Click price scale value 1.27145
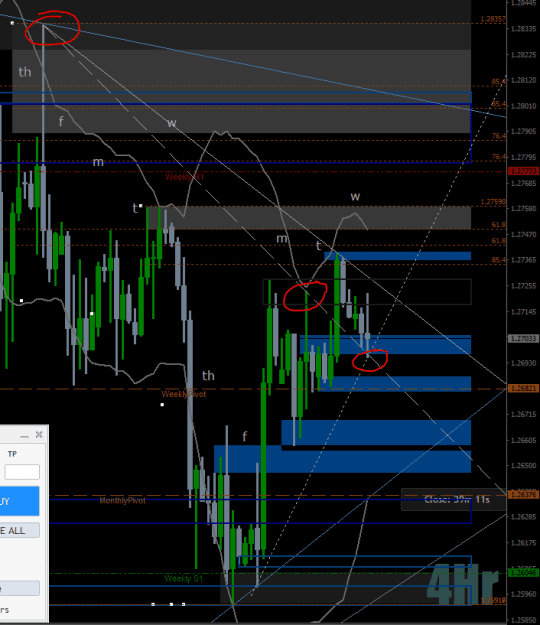 pyautogui.click(x=524, y=312)
